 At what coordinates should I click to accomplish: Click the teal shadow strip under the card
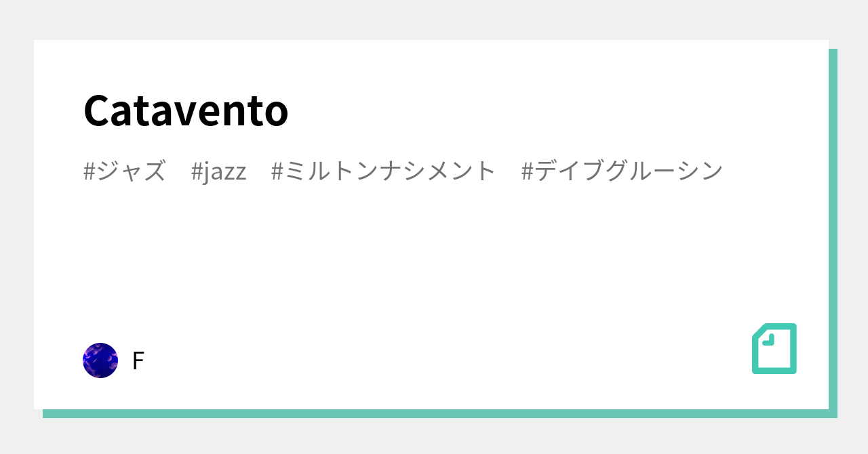[434, 413]
